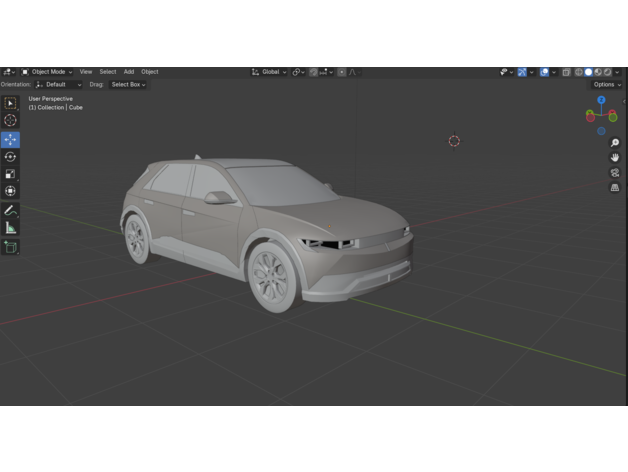Select the Add Cube tool
628x472 pixels.
[11, 247]
